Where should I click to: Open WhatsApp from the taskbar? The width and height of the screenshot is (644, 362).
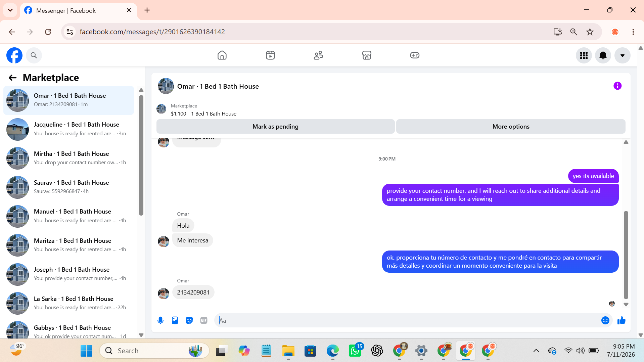pyautogui.click(x=355, y=351)
